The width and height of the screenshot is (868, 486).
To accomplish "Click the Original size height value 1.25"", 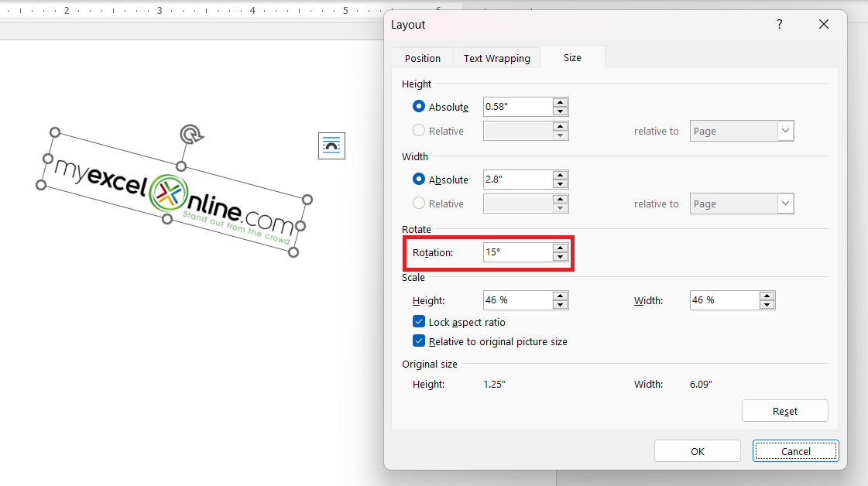I will coord(494,384).
